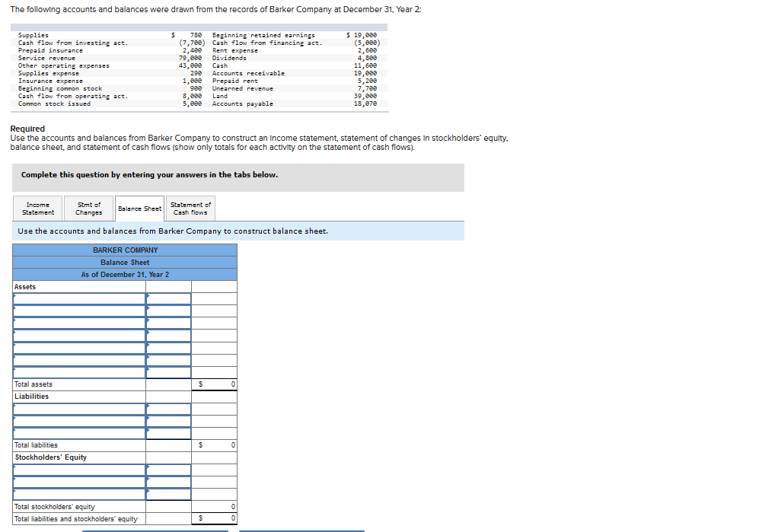Click amount field for first equity row
This screenshot has width=762, height=532.
(169, 470)
